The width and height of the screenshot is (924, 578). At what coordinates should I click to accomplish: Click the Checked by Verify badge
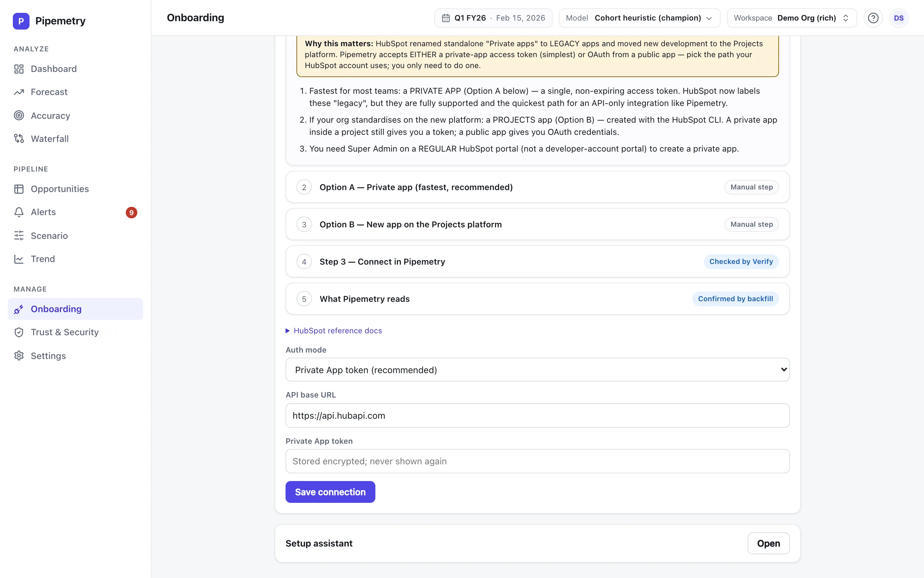coord(741,261)
